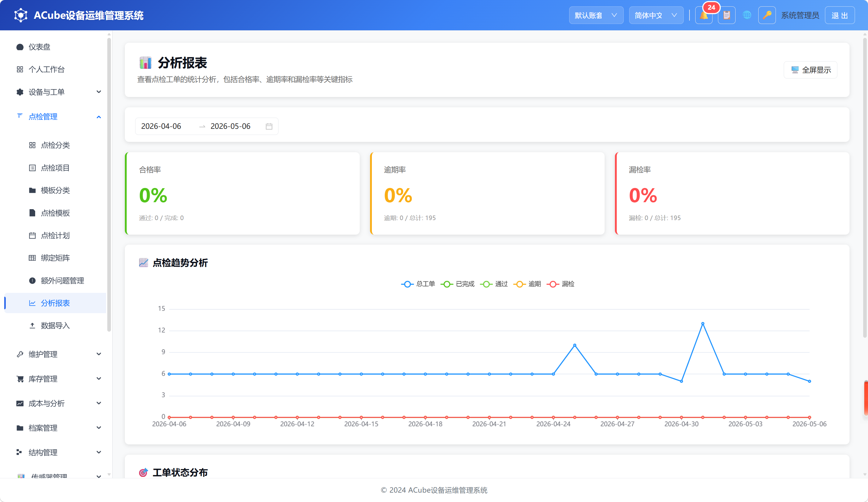
Task: Go to 个人工作台 in the sidebar
Action: coord(55,70)
